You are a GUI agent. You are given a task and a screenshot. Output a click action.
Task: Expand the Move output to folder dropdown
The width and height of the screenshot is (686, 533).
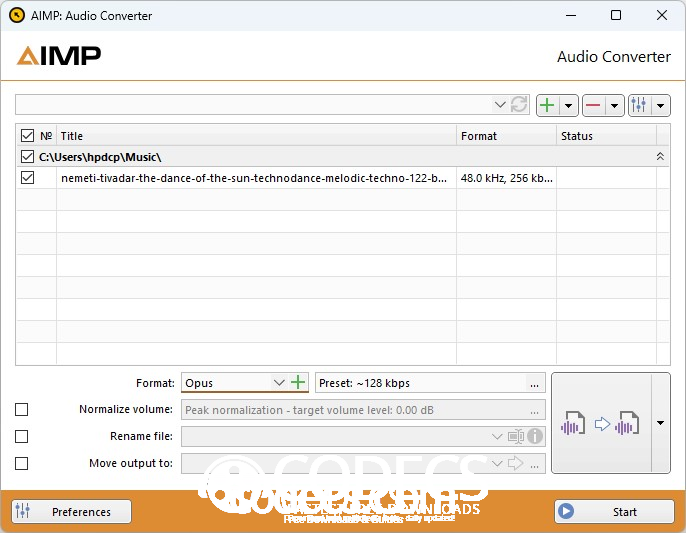497,463
